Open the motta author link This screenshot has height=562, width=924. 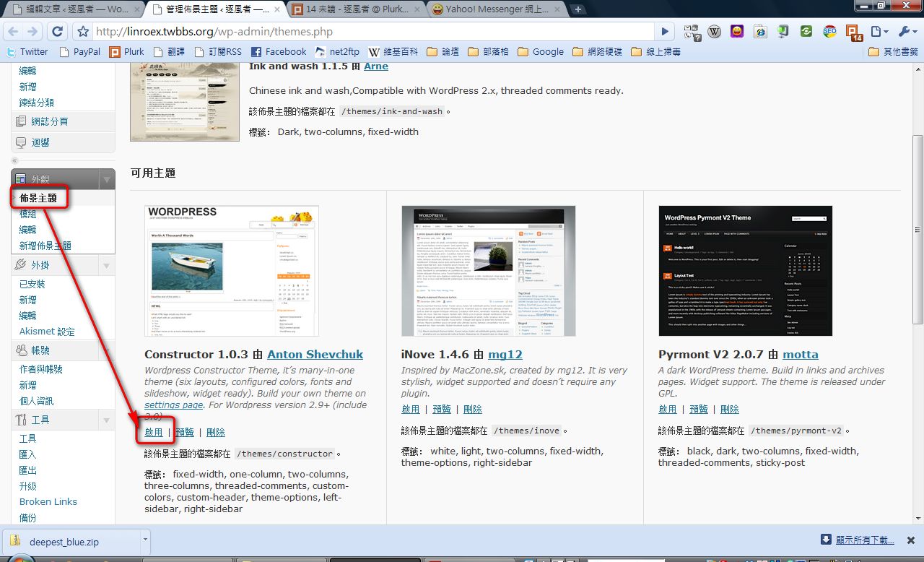click(800, 354)
